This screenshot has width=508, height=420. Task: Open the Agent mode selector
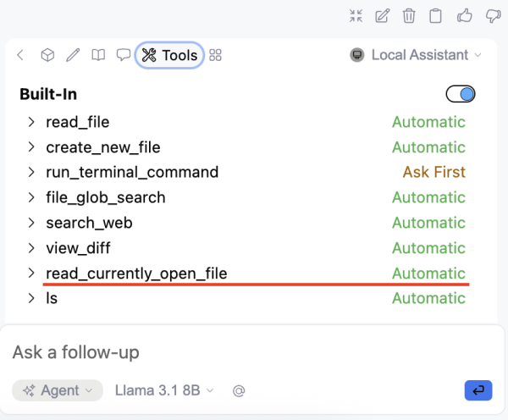(x=57, y=390)
